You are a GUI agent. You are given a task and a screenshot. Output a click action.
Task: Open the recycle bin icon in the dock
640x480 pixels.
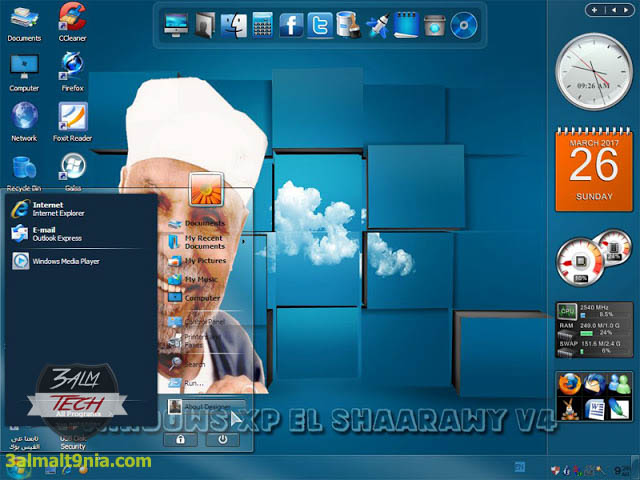[434, 26]
